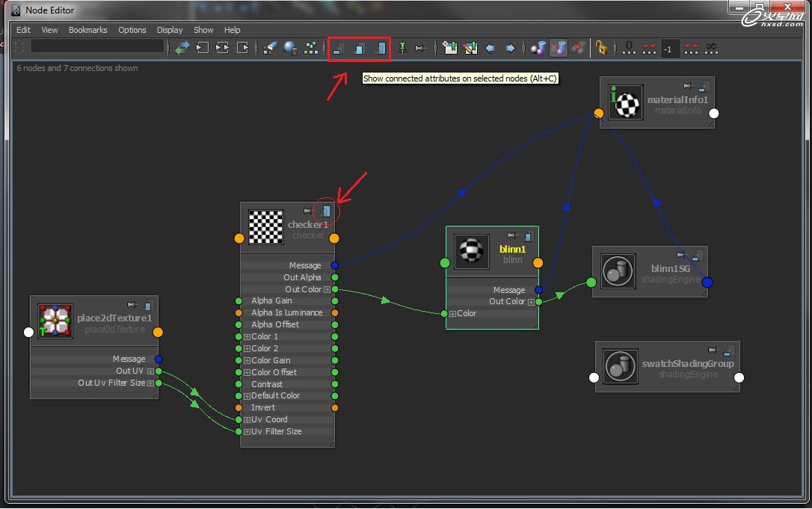This screenshot has width=812, height=509.
Task: Toggle the view mode icon on checker1 node
Action: click(326, 211)
